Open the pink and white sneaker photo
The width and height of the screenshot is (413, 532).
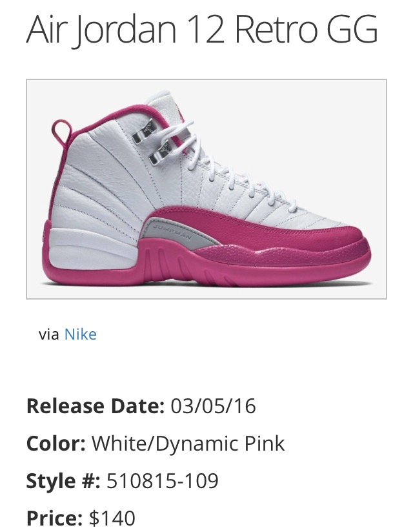206,189
